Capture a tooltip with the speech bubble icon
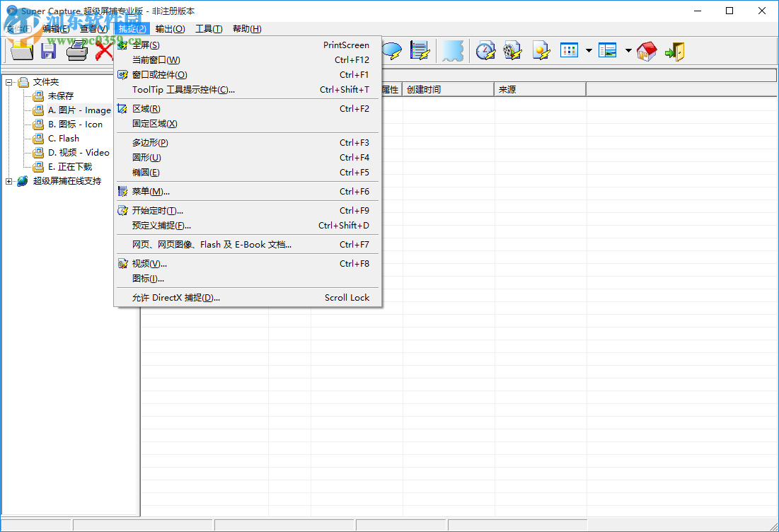The image size is (779, 532). click(x=393, y=50)
